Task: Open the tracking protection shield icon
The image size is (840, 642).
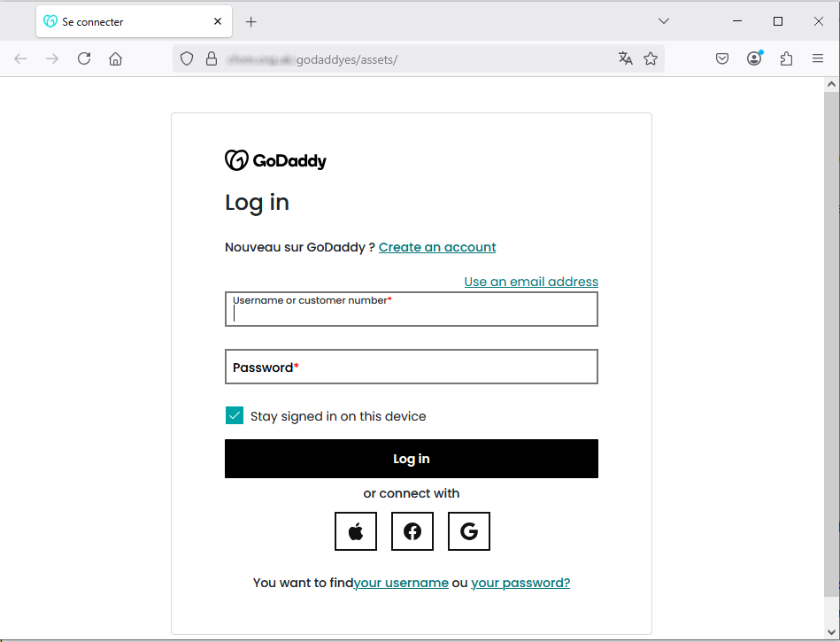Action: [187, 58]
